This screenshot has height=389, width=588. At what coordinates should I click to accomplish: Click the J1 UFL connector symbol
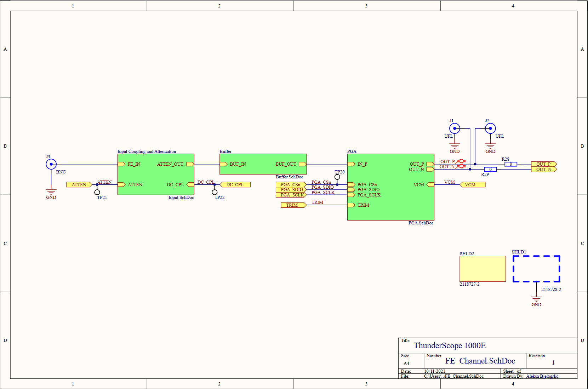click(x=455, y=128)
